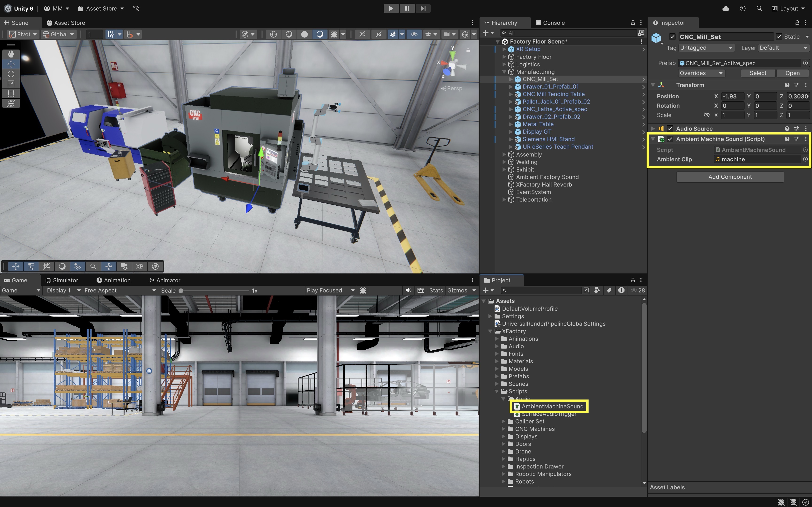Click the Add Component button

pyautogui.click(x=730, y=177)
